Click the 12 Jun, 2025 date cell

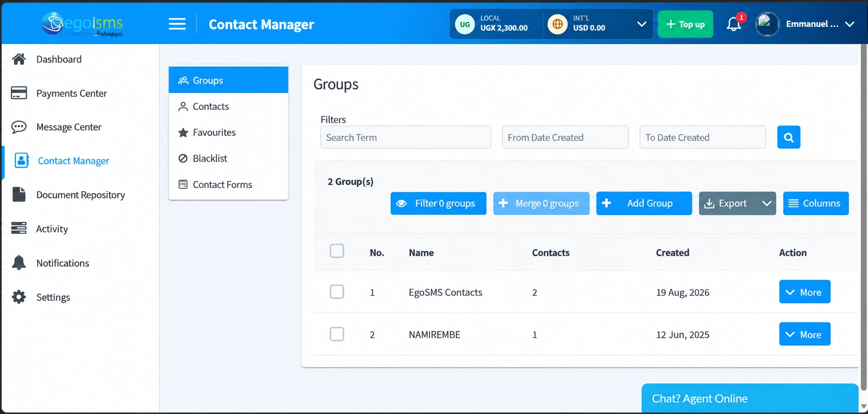682,335
